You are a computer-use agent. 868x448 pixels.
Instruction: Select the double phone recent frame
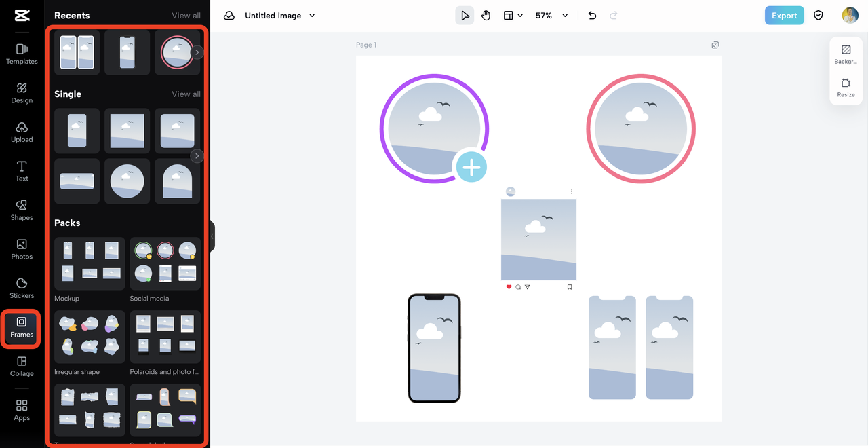pos(77,52)
